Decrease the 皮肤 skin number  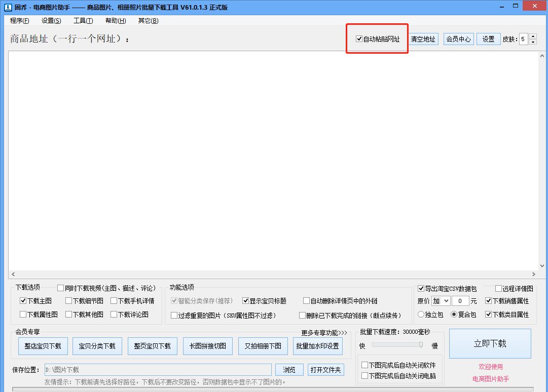point(533,42)
